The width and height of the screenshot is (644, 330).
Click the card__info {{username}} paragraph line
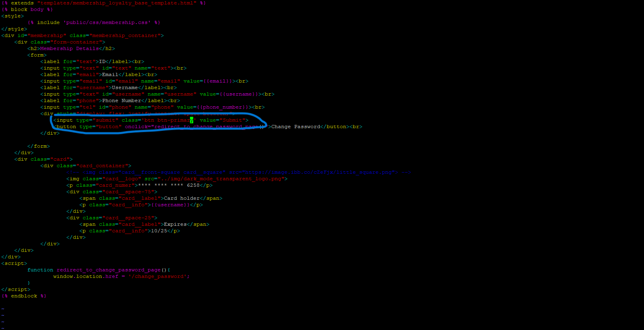(141, 205)
